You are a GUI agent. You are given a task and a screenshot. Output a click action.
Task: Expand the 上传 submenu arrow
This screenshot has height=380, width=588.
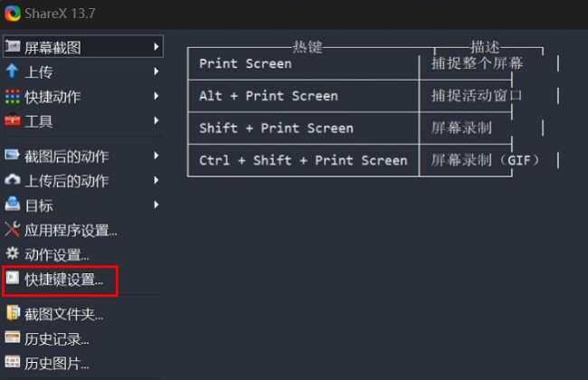tap(156, 71)
